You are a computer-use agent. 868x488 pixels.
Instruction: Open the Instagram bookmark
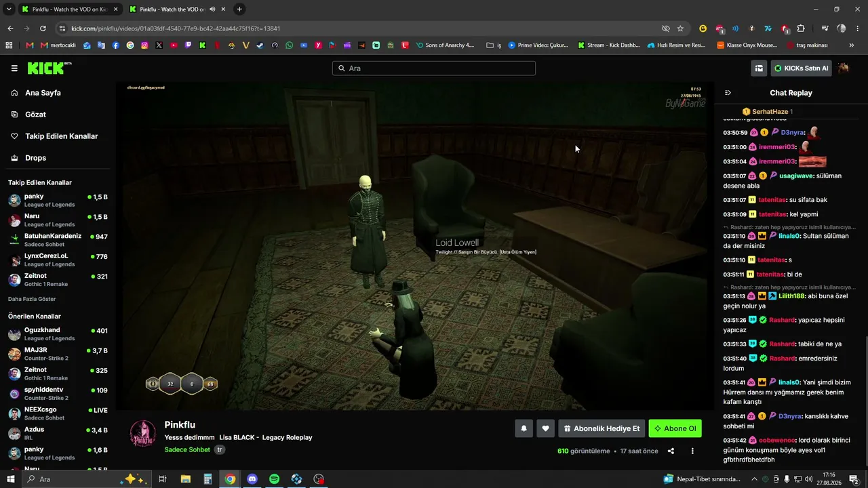pyautogui.click(x=144, y=45)
